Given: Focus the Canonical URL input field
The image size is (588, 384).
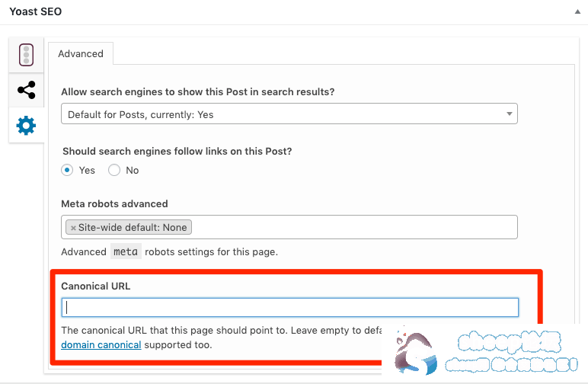Looking at the screenshot, I should (290, 308).
